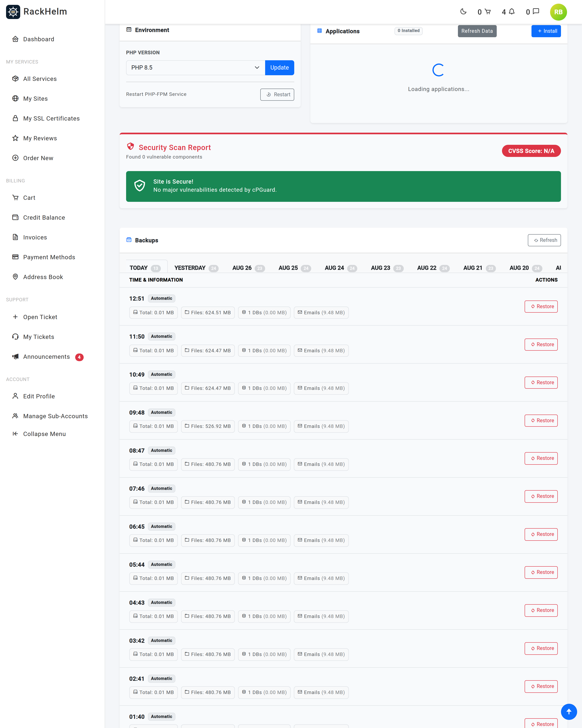The width and height of the screenshot is (582, 728).
Task: Open messages chat bubble icon
Action: [x=536, y=12]
